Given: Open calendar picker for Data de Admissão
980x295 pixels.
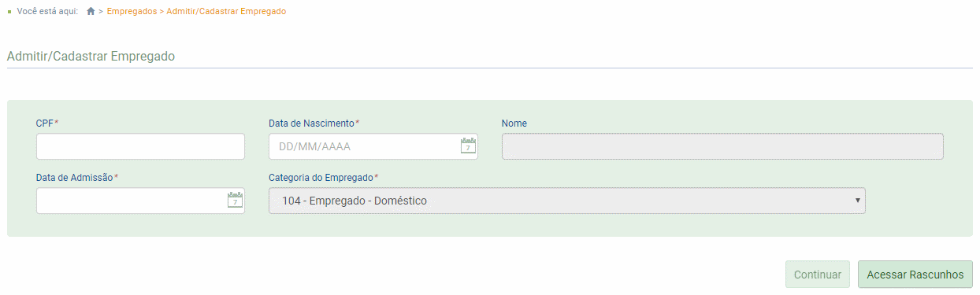Looking at the screenshot, I should click(x=235, y=200).
